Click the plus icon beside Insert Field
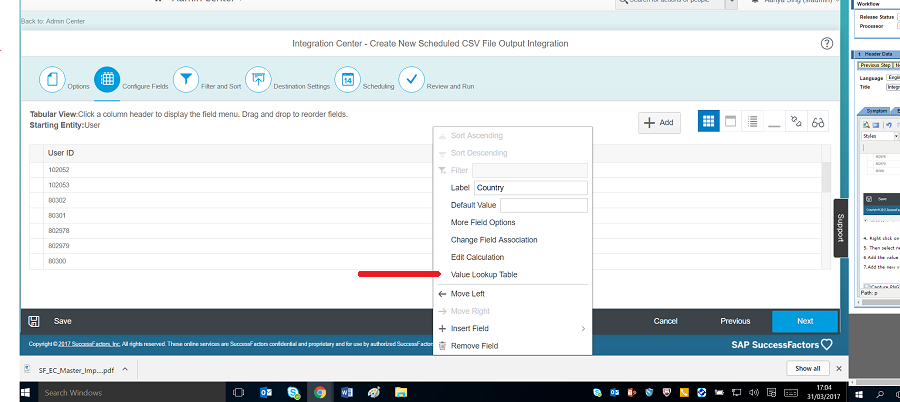 click(x=442, y=328)
